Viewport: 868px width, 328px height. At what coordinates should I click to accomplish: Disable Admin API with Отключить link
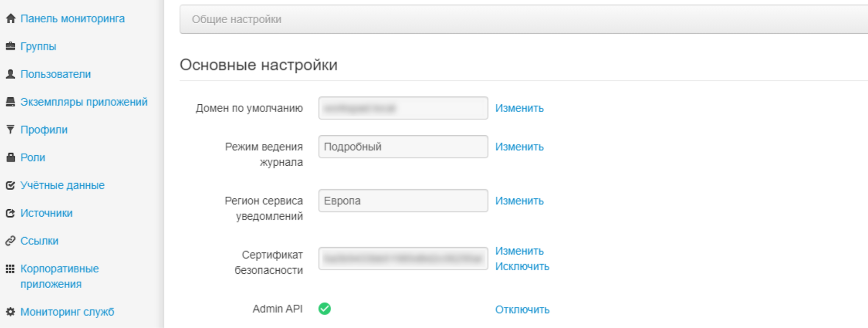coord(522,310)
